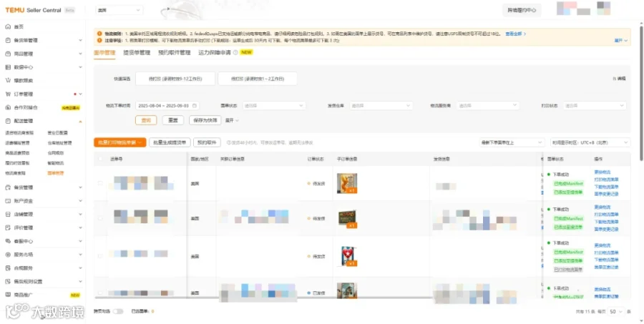Screen dimensions: 644x324
Task: Tick the select-all checkbox in table header
Action: coord(101,159)
